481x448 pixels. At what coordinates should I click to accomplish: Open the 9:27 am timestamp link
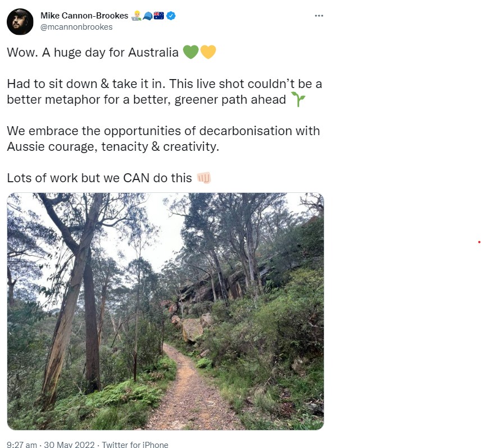coord(22,445)
